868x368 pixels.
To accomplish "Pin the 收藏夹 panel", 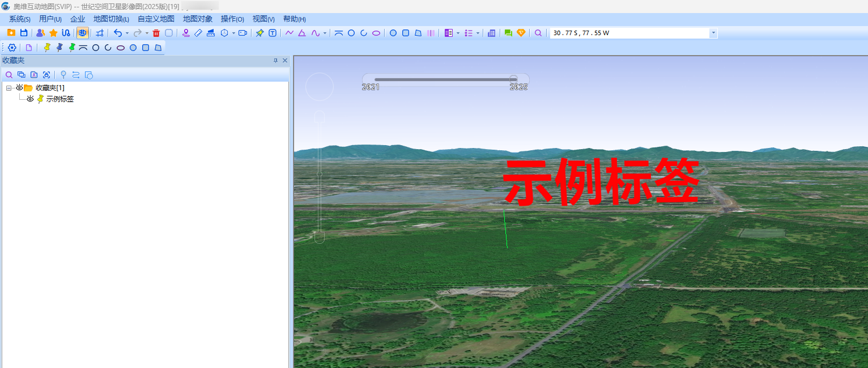I will point(276,60).
